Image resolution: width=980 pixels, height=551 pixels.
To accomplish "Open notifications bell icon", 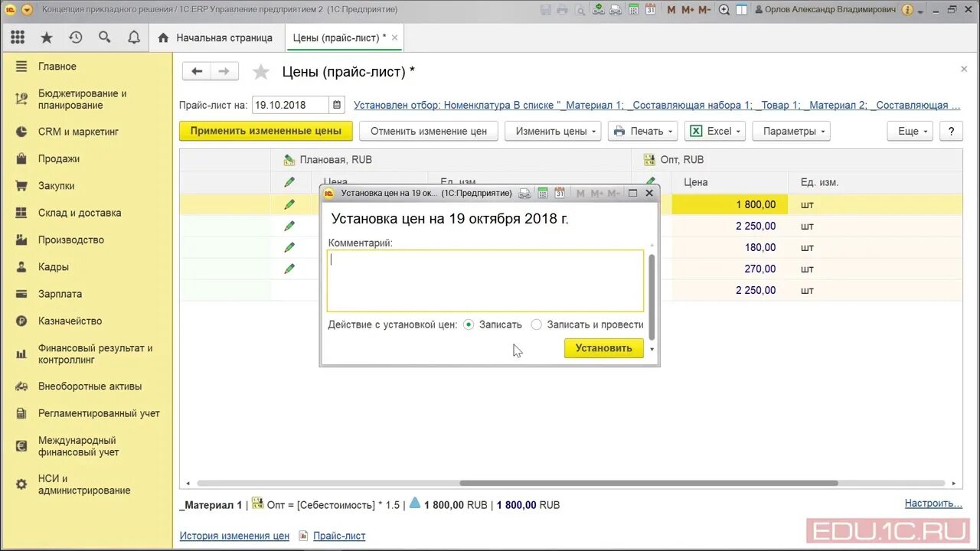I will pos(133,37).
